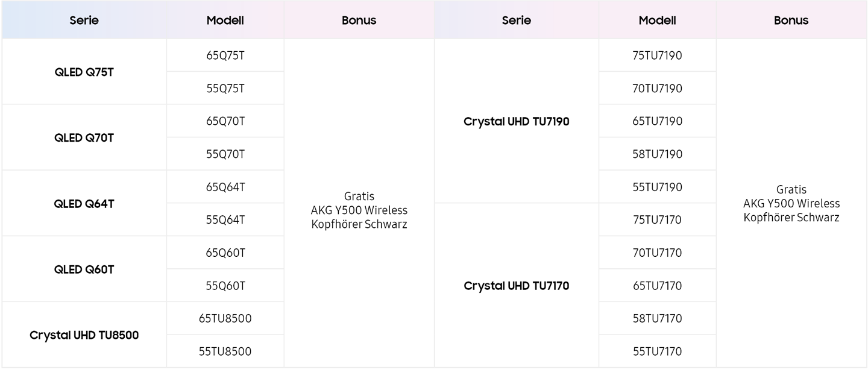Select the 75TU7190 model cell

pyautogui.click(x=658, y=55)
